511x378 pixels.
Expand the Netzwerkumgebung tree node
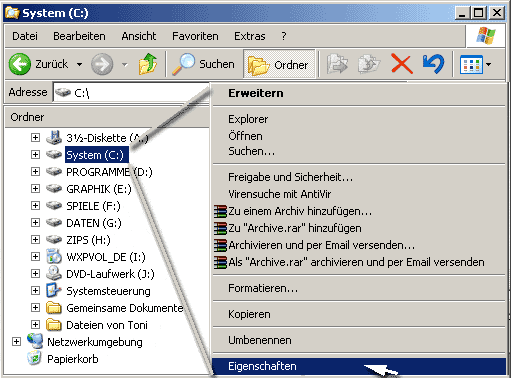[x=16, y=342]
